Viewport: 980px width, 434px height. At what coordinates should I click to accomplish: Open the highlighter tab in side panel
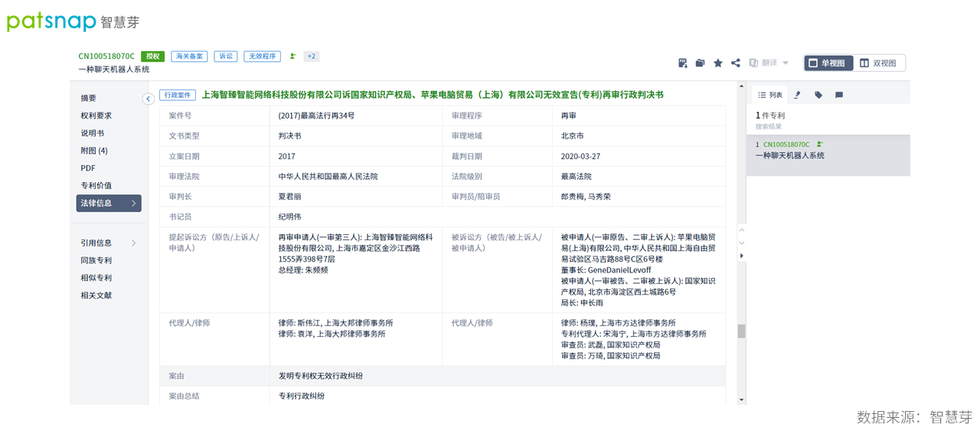click(797, 95)
